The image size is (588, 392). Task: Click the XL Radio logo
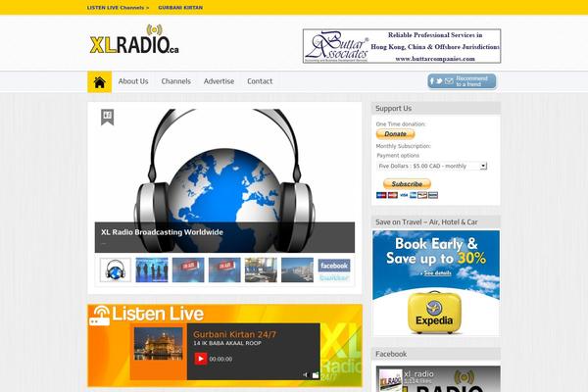coord(134,40)
